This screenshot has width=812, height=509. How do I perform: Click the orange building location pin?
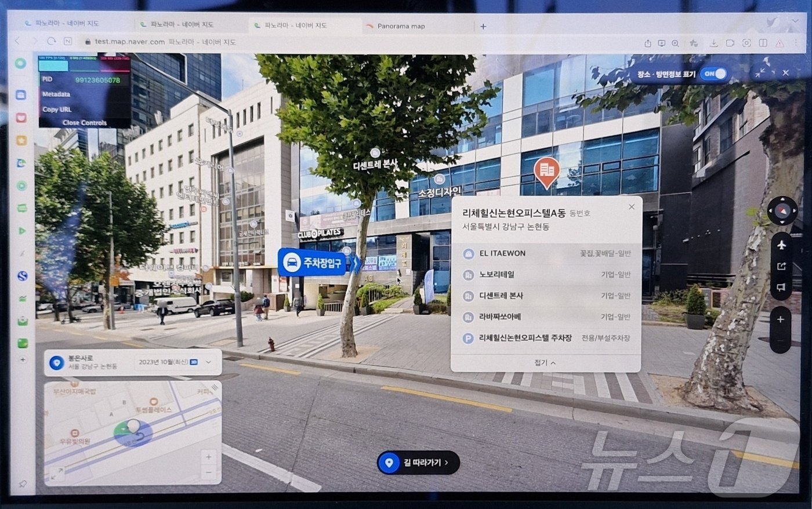coord(546,171)
